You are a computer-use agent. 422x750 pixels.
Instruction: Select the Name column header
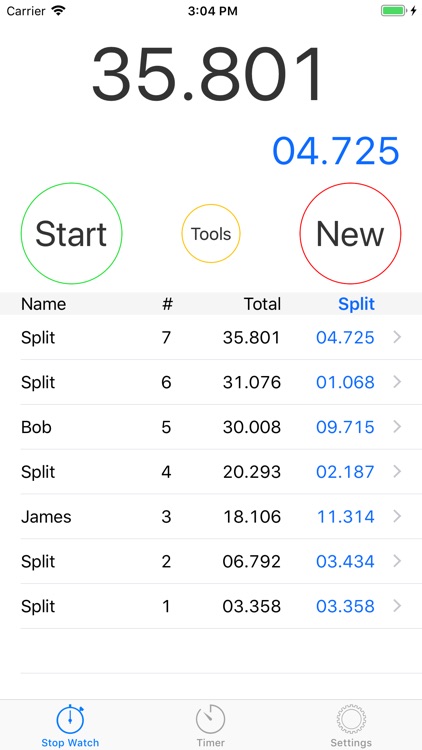[x=44, y=304]
